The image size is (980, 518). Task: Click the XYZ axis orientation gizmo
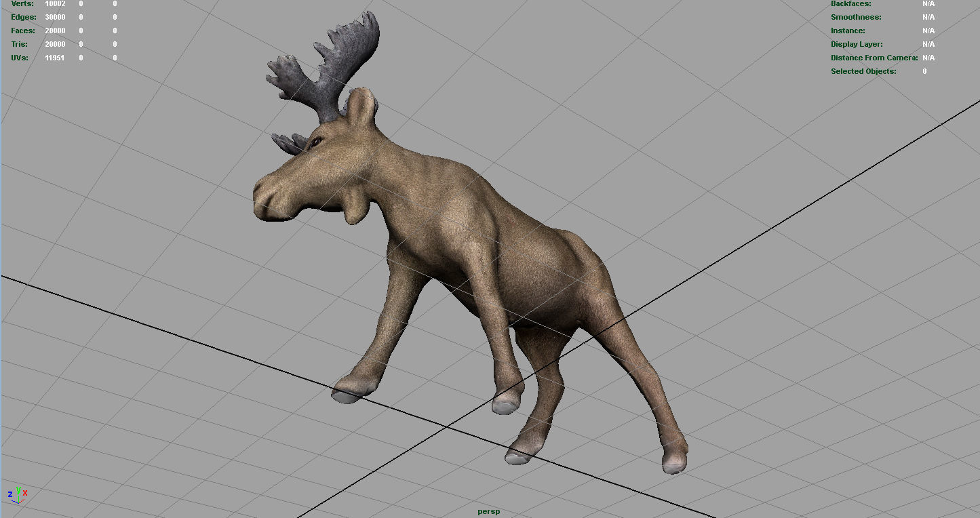point(18,494)
